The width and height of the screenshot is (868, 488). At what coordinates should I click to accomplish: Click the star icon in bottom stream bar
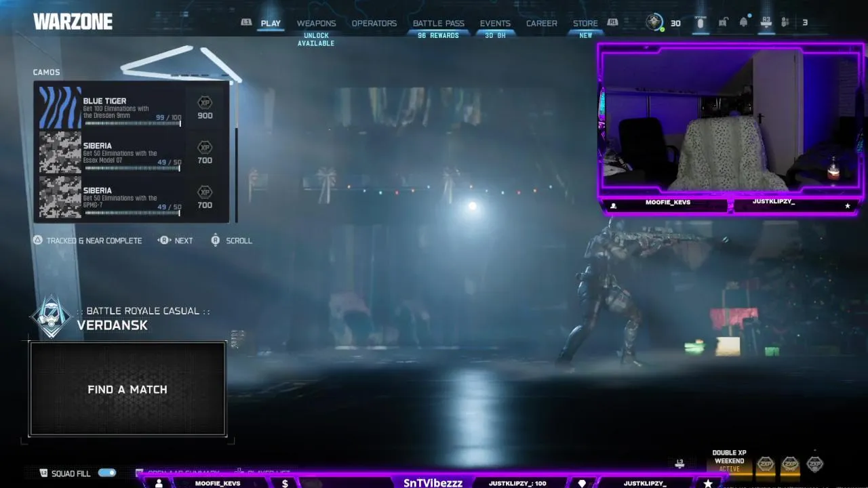pos(708,483)
